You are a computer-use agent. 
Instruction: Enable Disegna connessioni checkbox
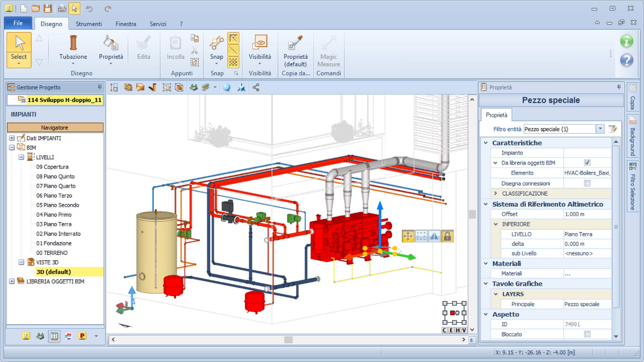click(x=587, y=183)
